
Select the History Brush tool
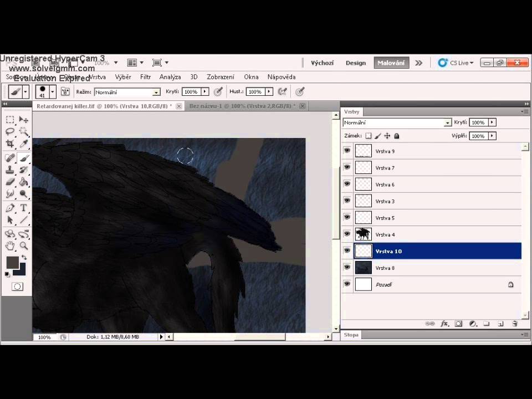pyautogui.click(x=23, y=170)
